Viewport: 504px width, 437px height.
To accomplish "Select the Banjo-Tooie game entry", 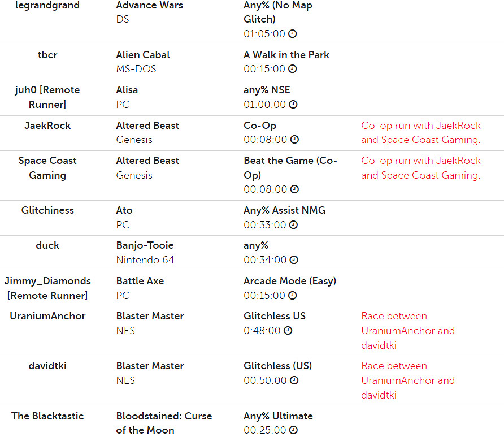I will pyautogui.click(x=145, y=245).
